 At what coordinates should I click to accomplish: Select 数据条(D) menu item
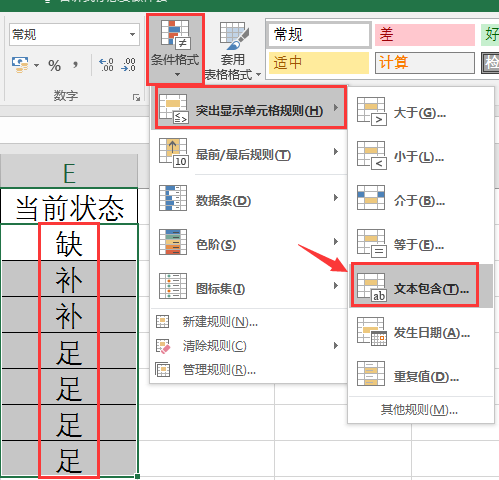click(x=248, y=199)
